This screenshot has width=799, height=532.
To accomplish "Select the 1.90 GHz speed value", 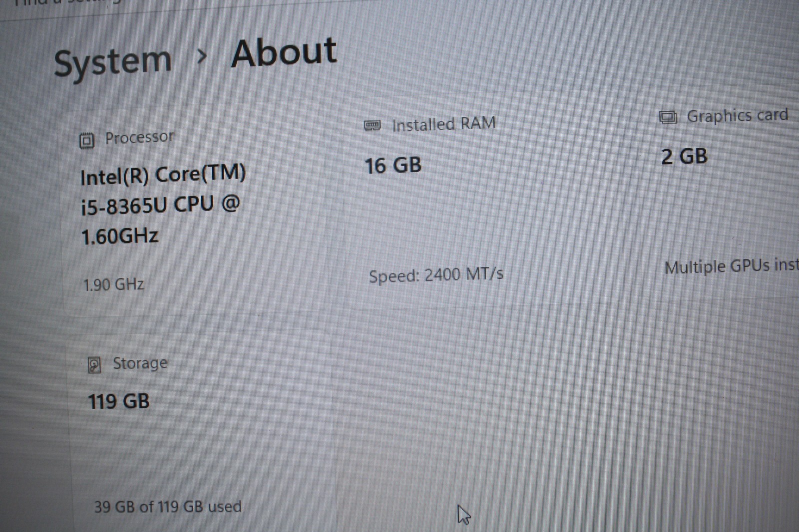I will (113, 284).
